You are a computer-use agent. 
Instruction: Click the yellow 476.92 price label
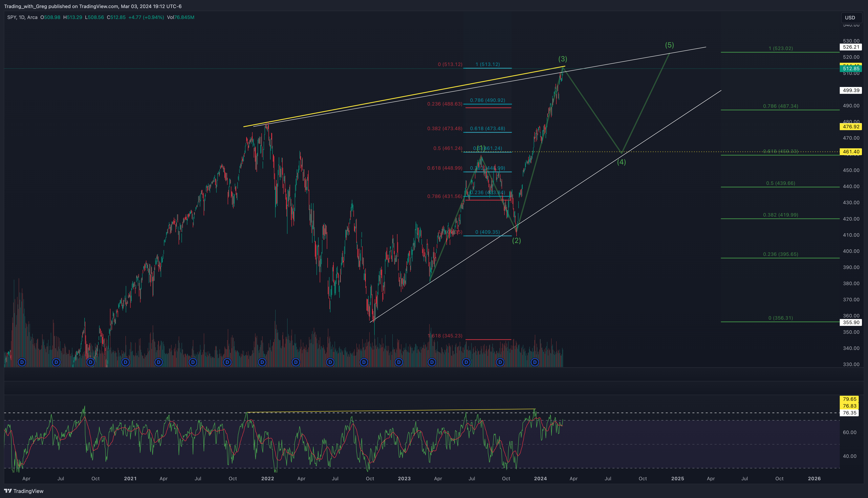pyautogui.click(x=851, y=127)
